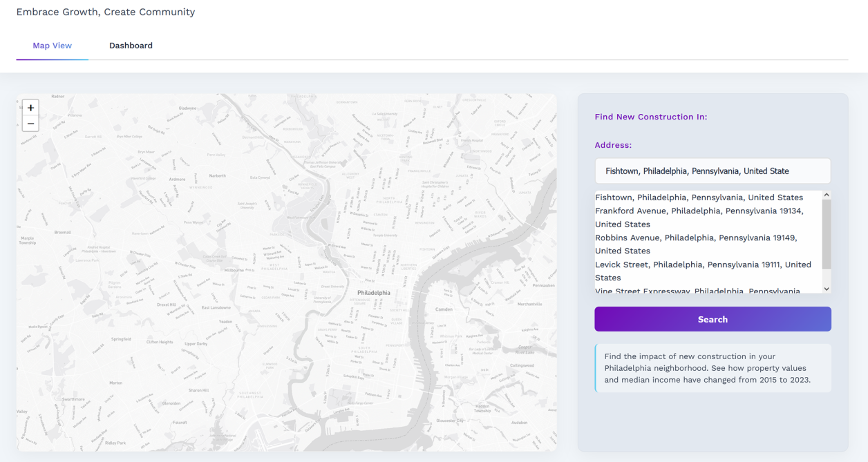868x462 pixels.
Task: Click the Collingswood map label
Action: point(522,365)
